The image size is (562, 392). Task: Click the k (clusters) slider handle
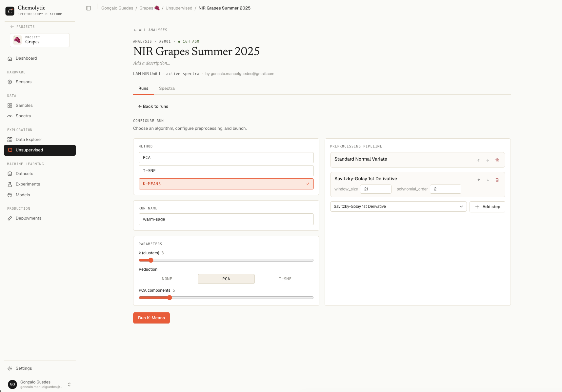tap(151, 260)
